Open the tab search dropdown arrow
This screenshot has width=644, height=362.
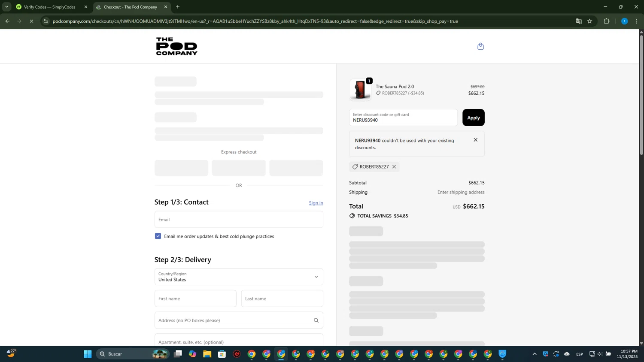(6, 7)
